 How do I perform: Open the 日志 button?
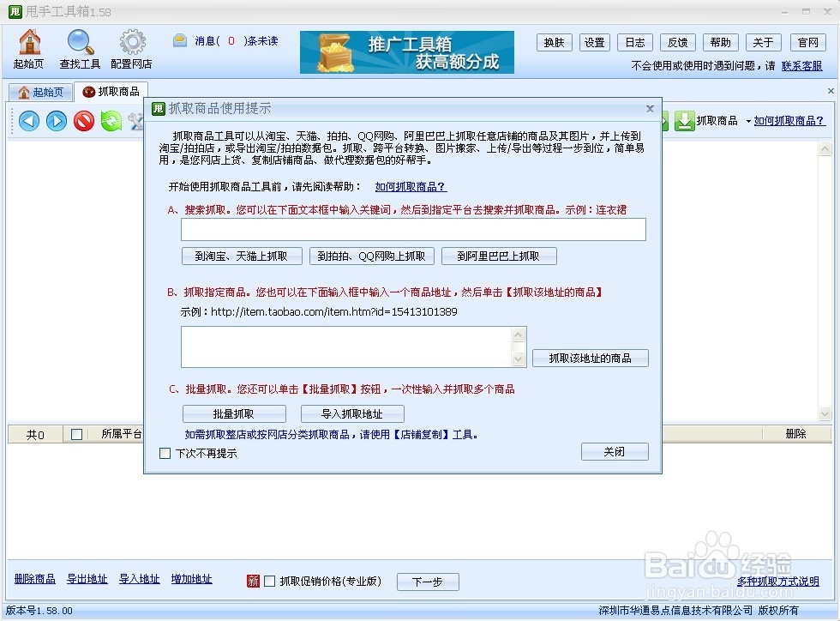point(635,42)
